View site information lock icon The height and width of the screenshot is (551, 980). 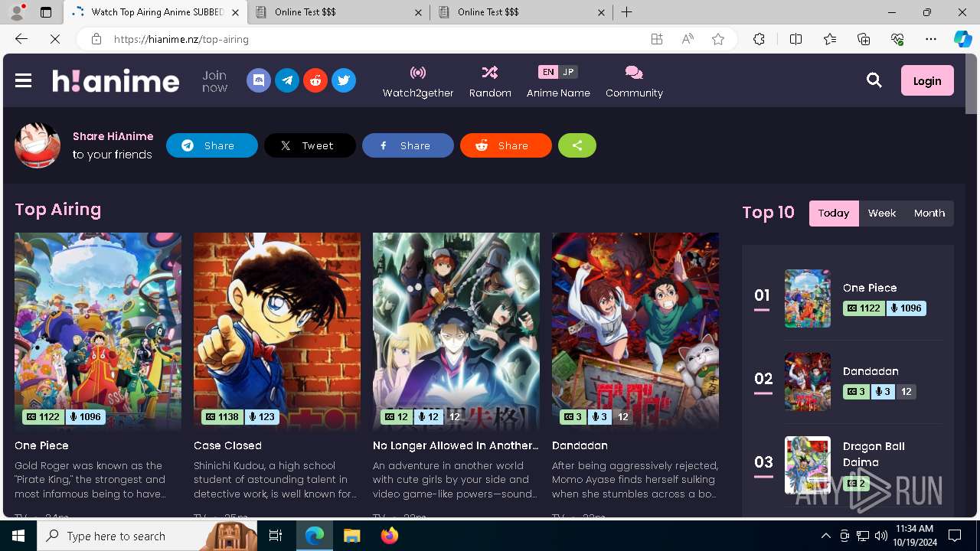point(96,39)
